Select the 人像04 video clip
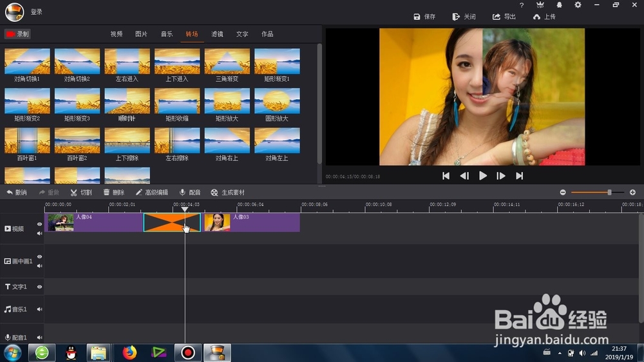This screenshot has width=644, height=362. [94, 222]
